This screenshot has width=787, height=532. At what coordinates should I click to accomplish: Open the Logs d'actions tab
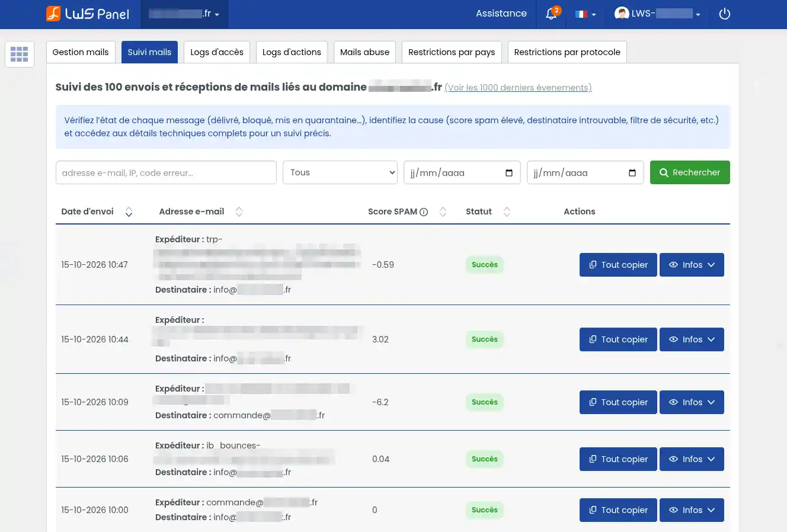(292, 52)
